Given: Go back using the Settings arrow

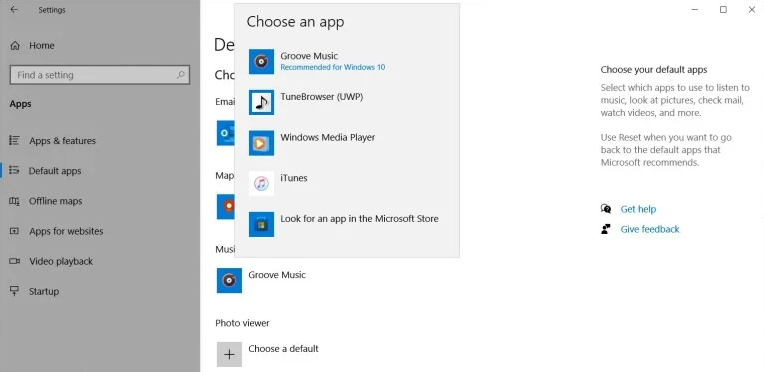Looking at the screenshot, I should (x=14, y=9).
